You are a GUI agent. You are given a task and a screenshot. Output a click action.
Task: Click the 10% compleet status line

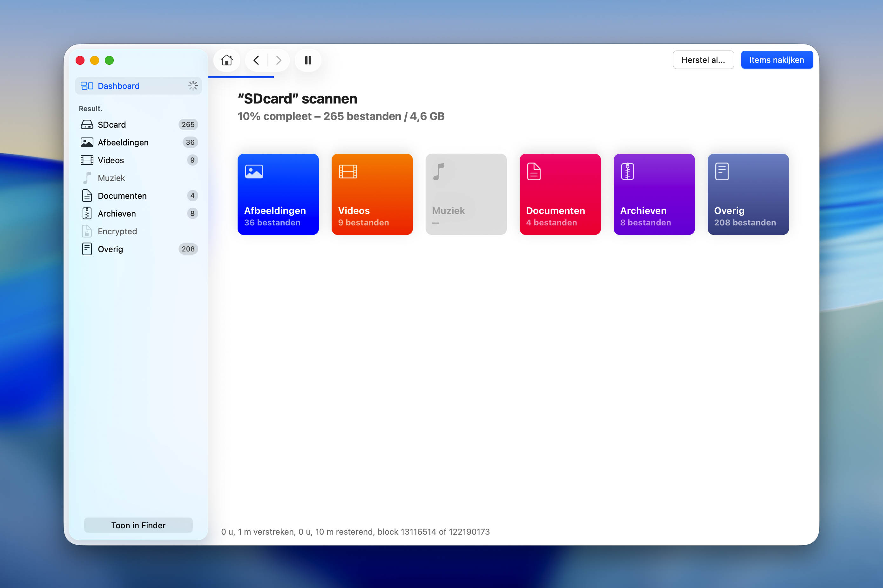[x=340, y=116]
